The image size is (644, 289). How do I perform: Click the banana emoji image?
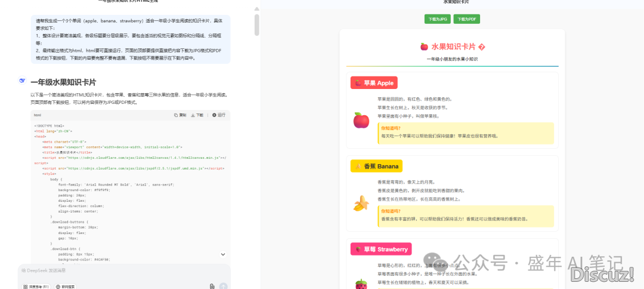click(361, 203)
